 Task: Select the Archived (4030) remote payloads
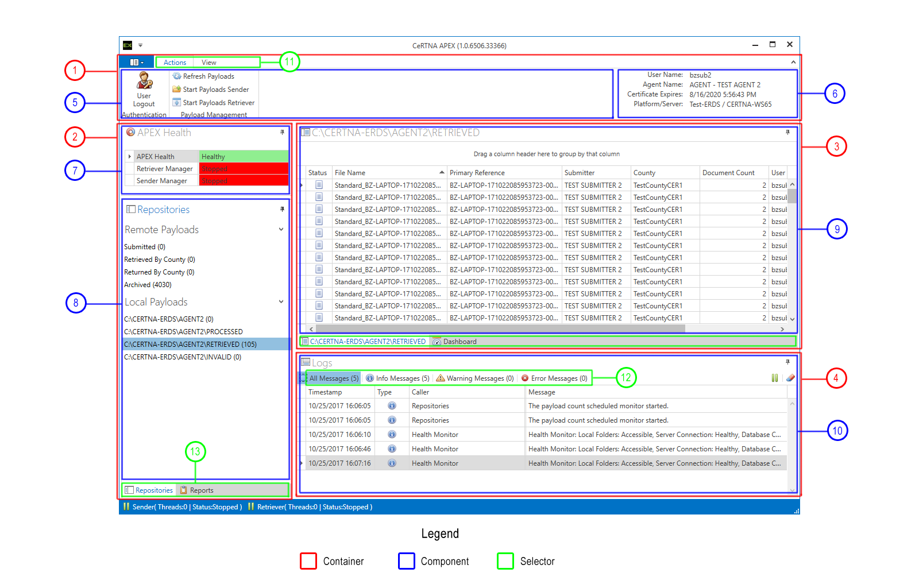tap(148, 285)
